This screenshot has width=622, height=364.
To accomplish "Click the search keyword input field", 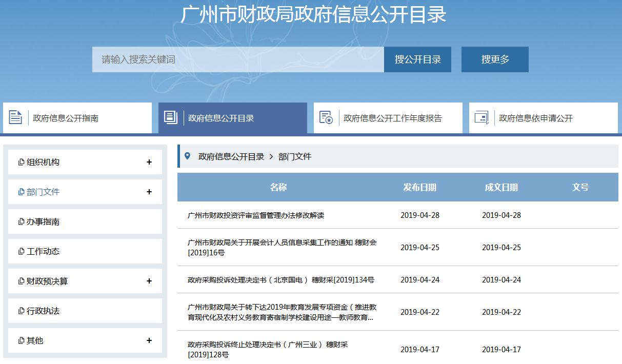I will (x=238, y=59).
